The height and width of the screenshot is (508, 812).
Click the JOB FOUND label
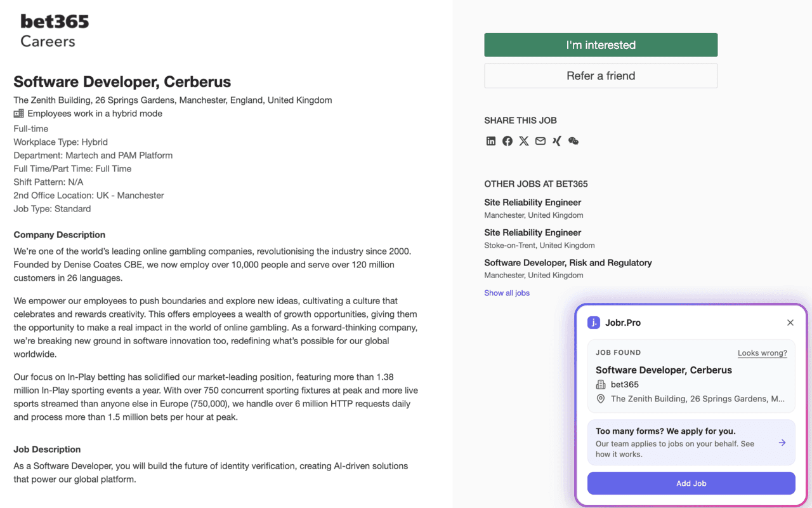pyautogui.click(x=618, y=353)
